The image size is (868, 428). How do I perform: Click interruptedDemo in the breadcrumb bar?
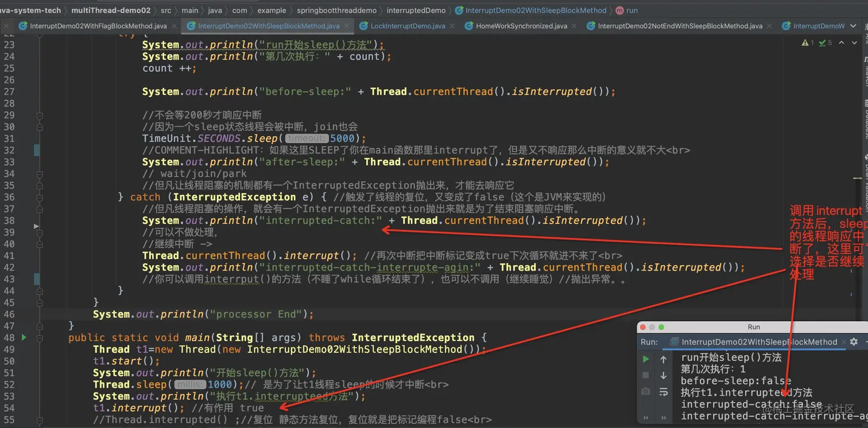tap(416, 10)
